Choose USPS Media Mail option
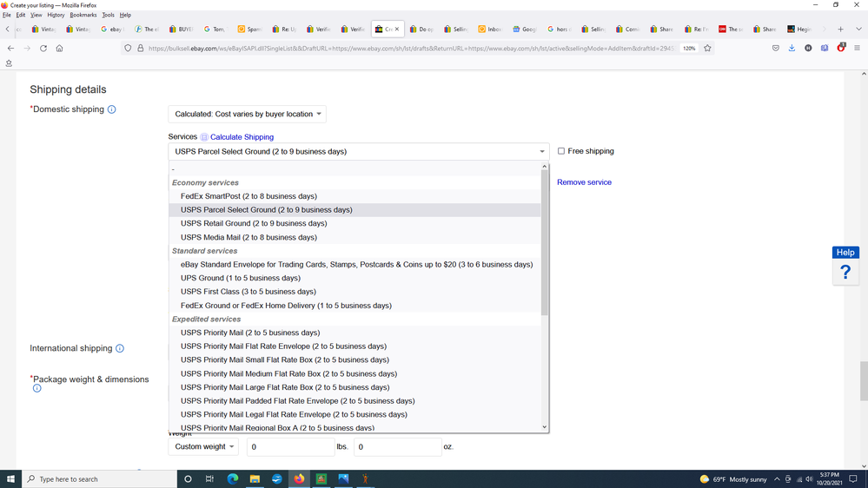868x488 pixels. [354, 237]
